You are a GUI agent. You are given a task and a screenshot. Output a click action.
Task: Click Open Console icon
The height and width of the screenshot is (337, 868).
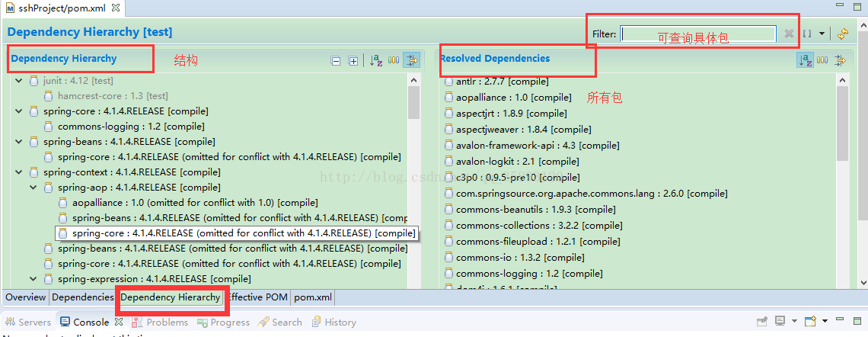click(x=810, y=322)
